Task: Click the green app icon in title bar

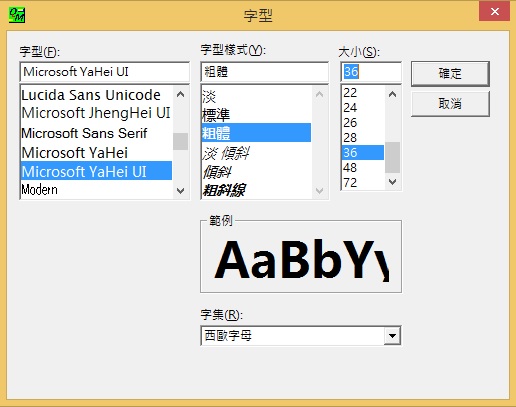Action: coord(17,15)
